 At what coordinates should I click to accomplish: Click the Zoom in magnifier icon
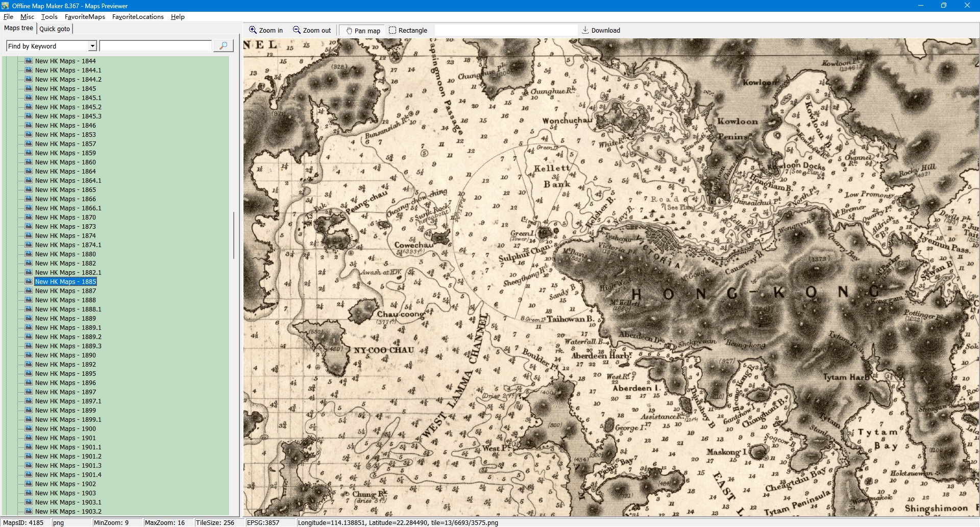click(x=253, y=30)
